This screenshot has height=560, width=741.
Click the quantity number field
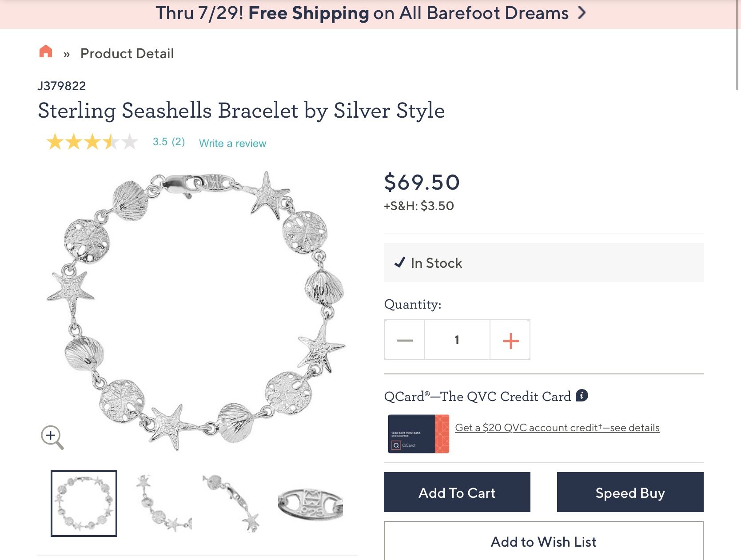457,340
